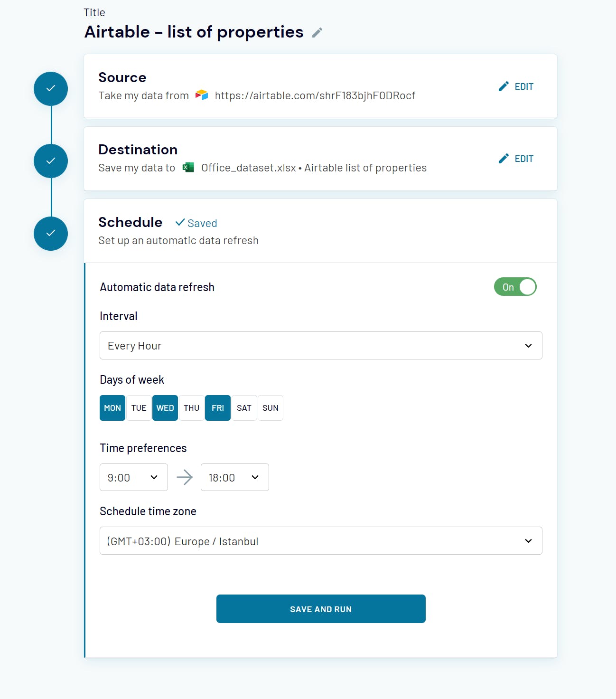Enable TUE in days of week
The height and width of the screenshot is (699, 616).
[139, 408]
